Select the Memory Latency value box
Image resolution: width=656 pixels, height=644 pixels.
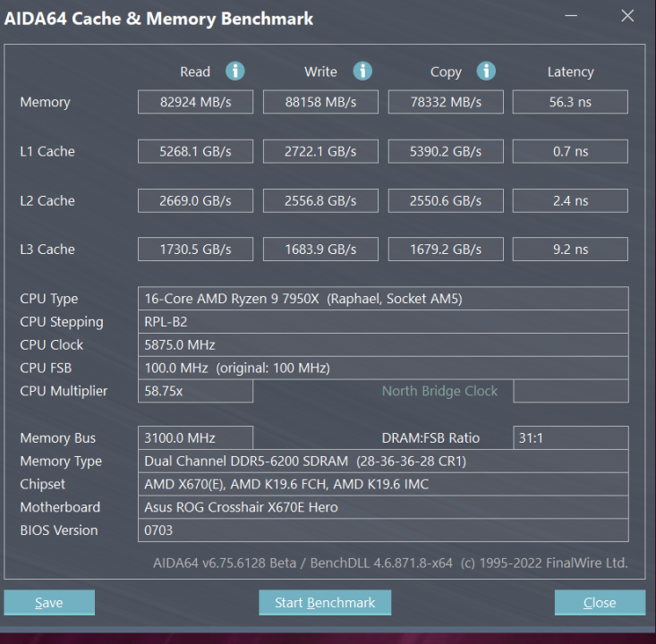[x=570, y=102]
